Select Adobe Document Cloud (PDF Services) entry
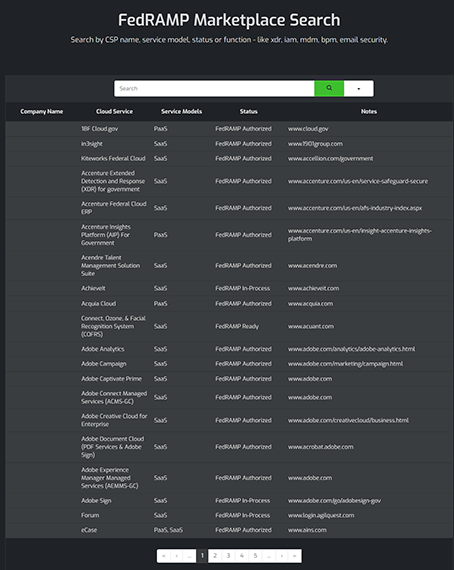Screen dimensions: 454x570 pyautogui.click(x=112, y=447)
